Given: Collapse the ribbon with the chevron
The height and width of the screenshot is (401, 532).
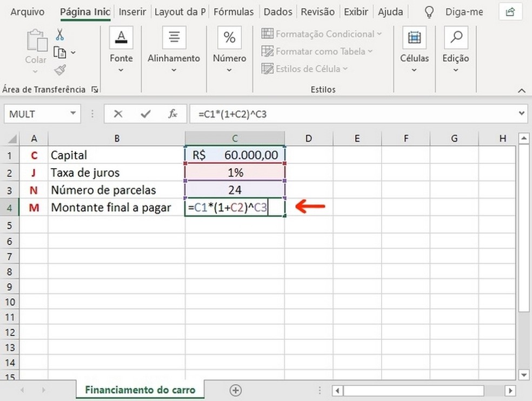Looking at the screenshot, I should [x=521, y=90].
